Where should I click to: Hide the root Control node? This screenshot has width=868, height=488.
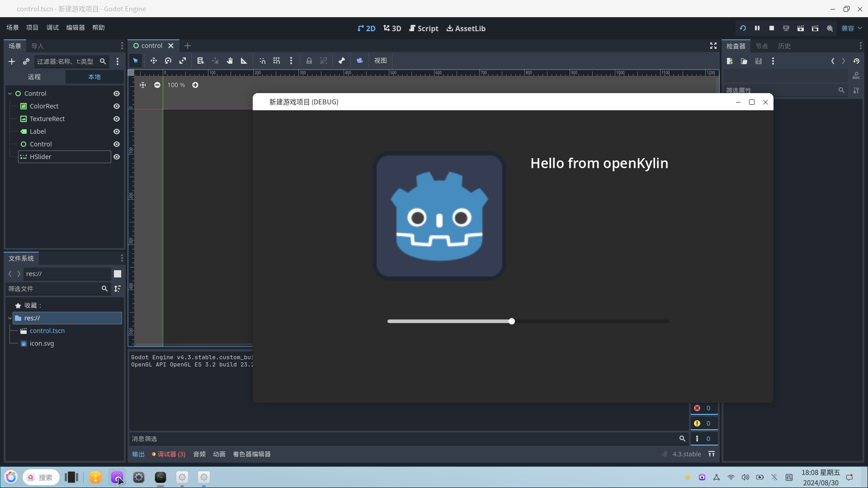117,94
